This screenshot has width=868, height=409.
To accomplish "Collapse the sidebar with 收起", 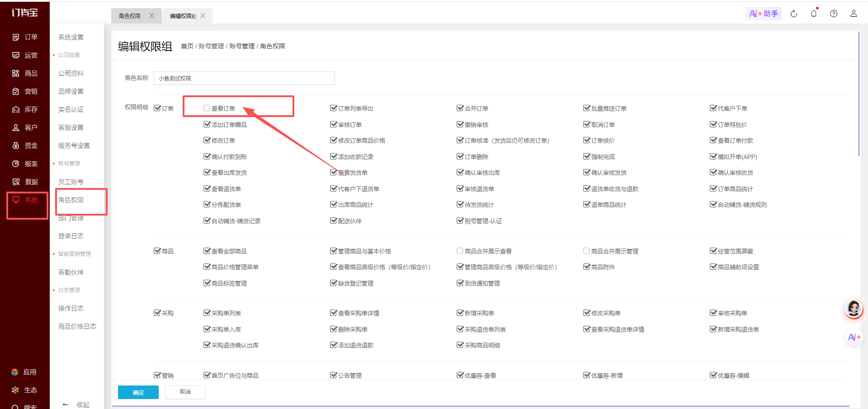I will (x=76, y=404).
